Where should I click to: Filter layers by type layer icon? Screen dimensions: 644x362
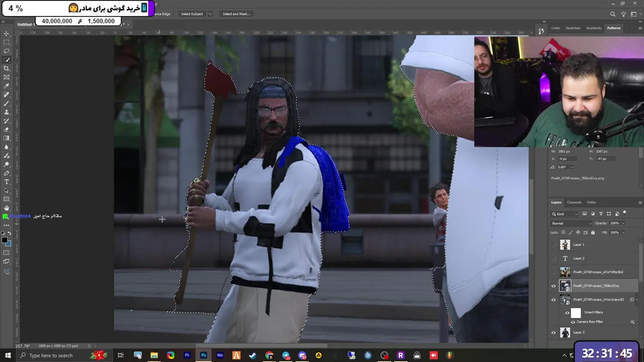601,214
